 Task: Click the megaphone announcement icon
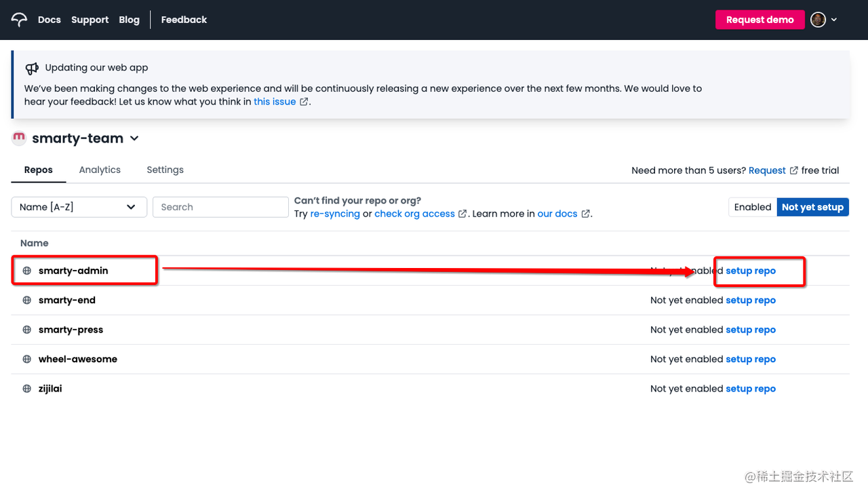click(32, 68)
